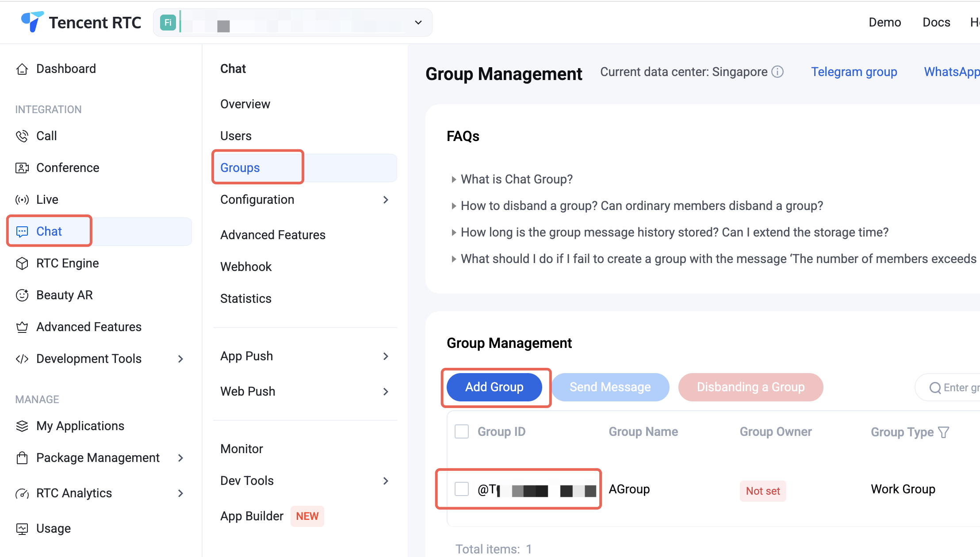Click the Chat bubble icon
The height and width of the screenshot is (557, 980).
[x=22, y=232]
